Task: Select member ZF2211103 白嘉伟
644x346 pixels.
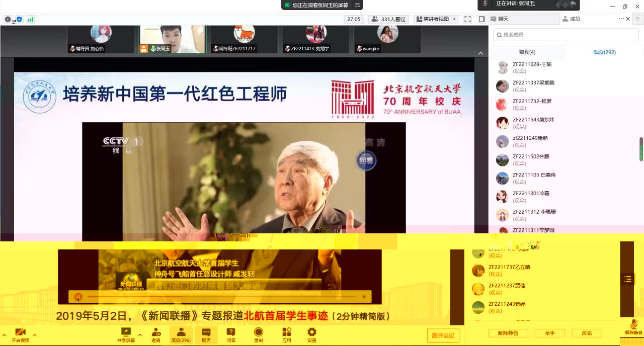Action: pyautogui.click(x=563, y=178)
